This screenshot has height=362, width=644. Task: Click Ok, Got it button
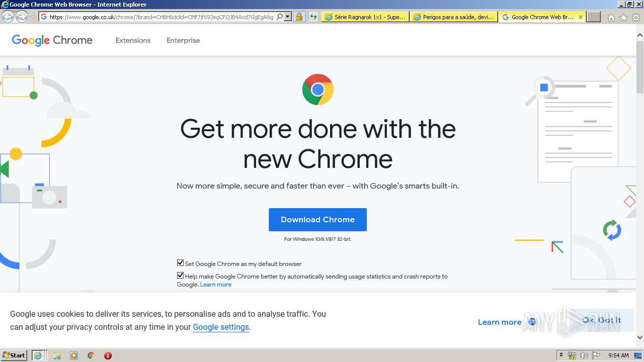click(602, 320)
